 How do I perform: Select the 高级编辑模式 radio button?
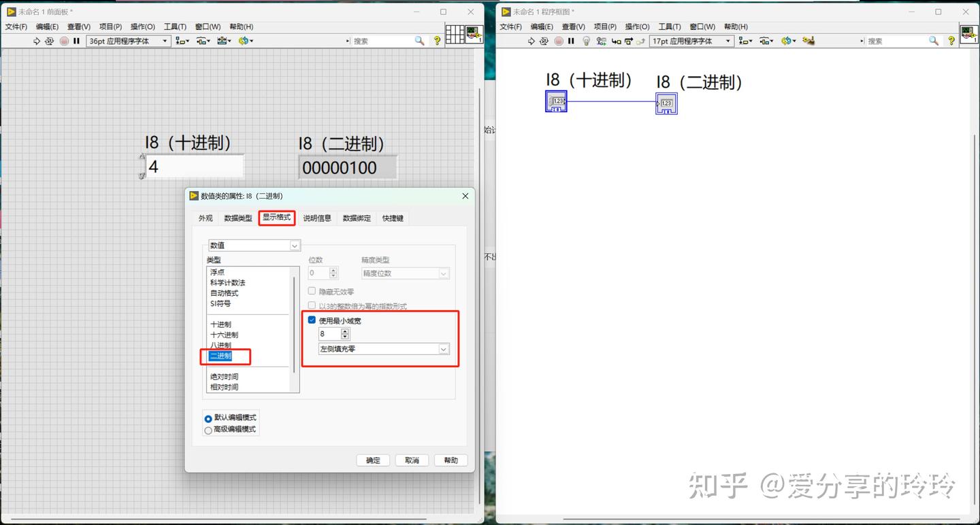(x=208, y=429)
